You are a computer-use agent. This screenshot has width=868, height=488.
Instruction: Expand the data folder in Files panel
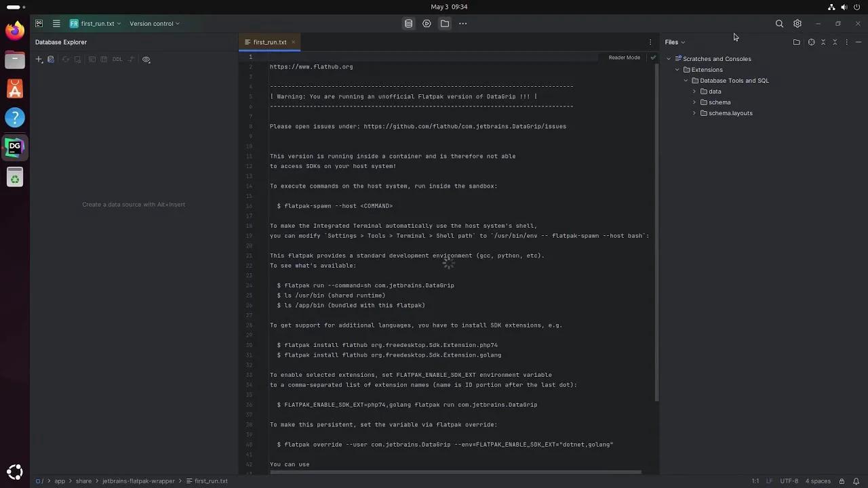pyautogui.click(x=694, y=91)
